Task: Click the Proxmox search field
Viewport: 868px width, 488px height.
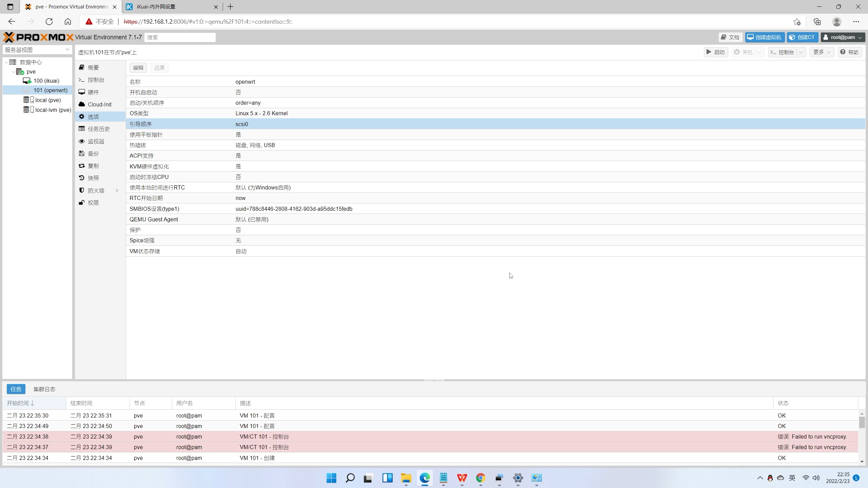Action: click(x=180, y=37)
